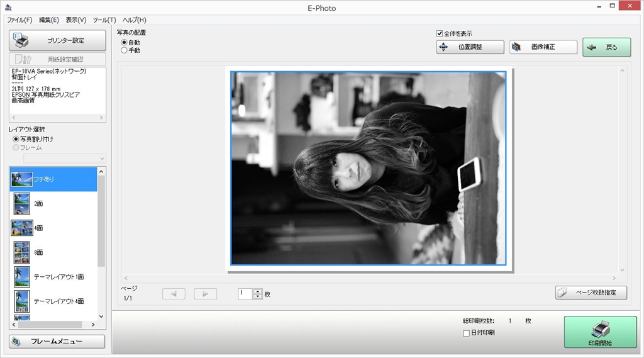The width and height of the screenshot is (644, 358).
Task: Click printer info box scroll-left arrow
Action: point(14,118)
